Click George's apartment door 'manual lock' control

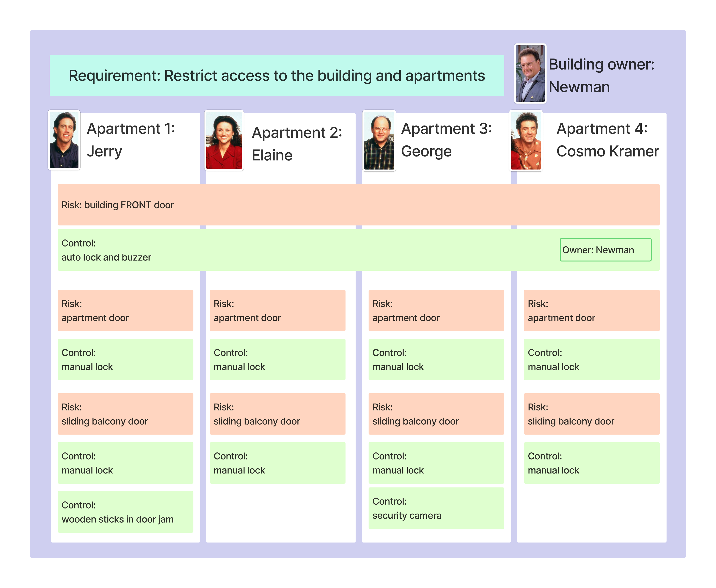(436, 359)
